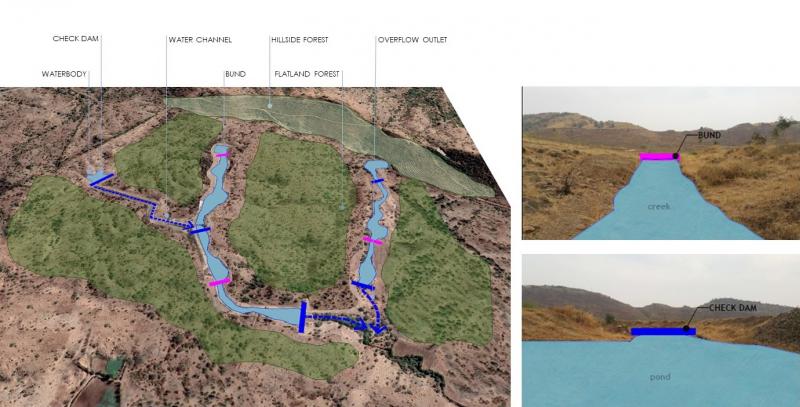
Task: Click the BUND label above the map
Action: click(x=235, y=74)
